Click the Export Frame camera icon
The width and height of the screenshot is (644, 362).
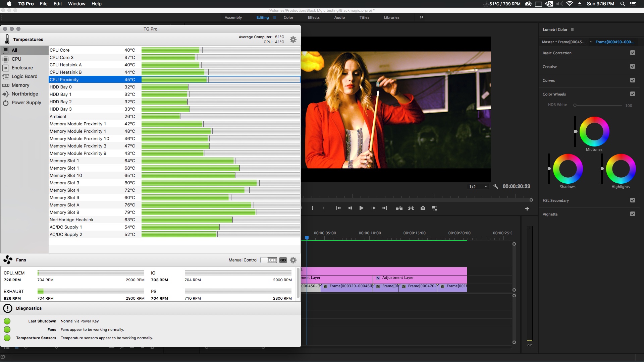[x=423, y=208]
